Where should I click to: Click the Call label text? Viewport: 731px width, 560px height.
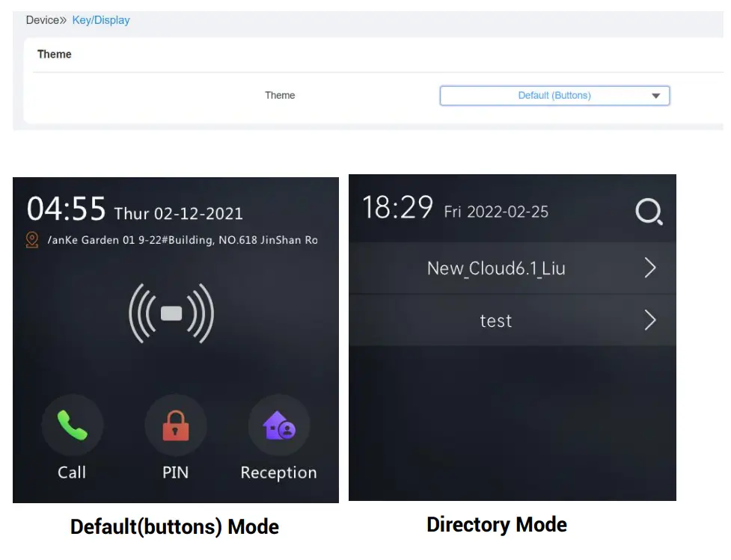click(72, 473)
